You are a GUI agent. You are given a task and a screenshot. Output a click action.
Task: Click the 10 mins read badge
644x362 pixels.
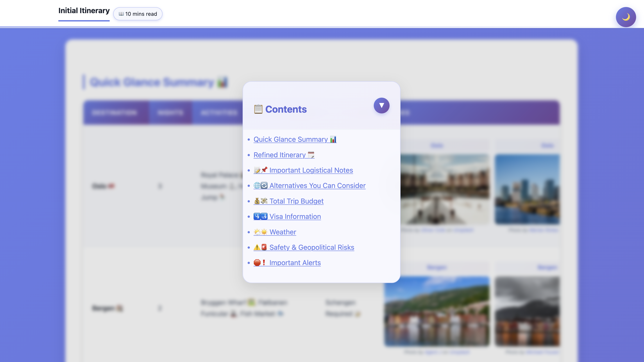click(138, 14)
